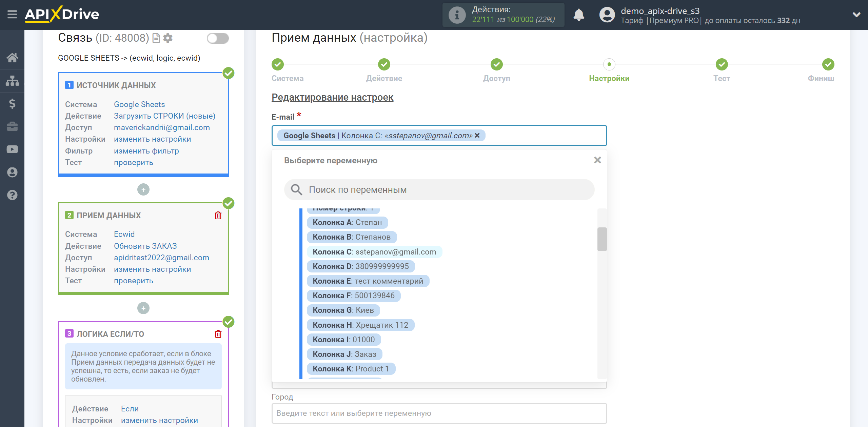Select variable Колонка F: 500139846
Viewport: 868px width, 427px height.
pos(354,296)
